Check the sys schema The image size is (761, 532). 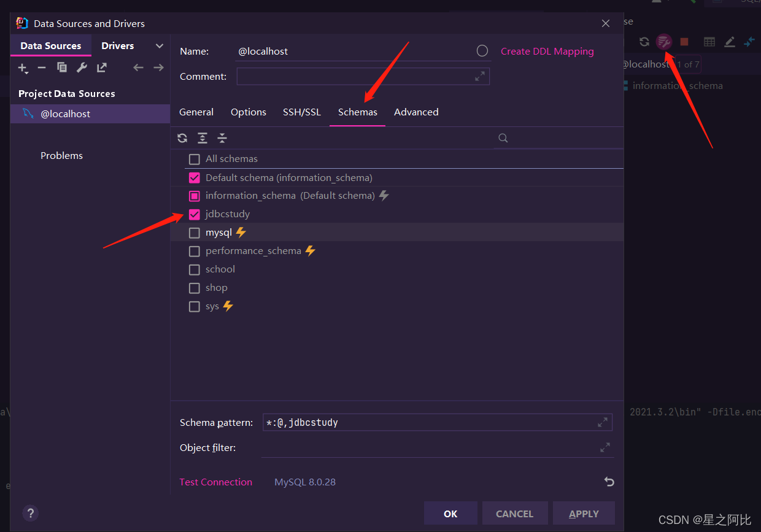[195, 306]
